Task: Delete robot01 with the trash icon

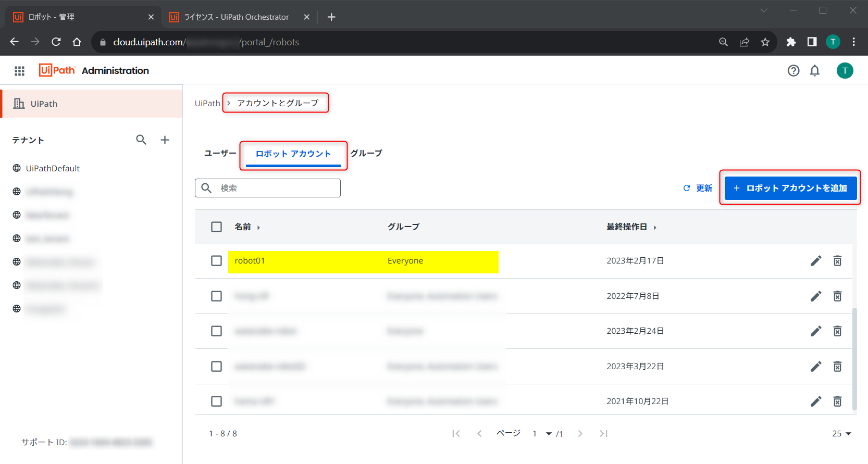Action: point(837,261)
